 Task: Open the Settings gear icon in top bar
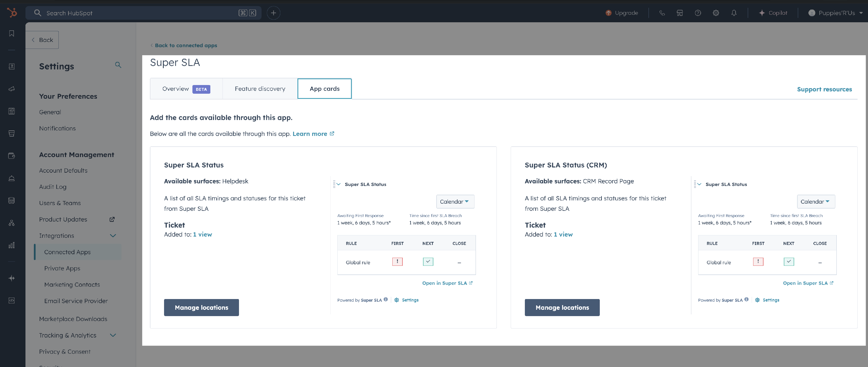point(716,13)
